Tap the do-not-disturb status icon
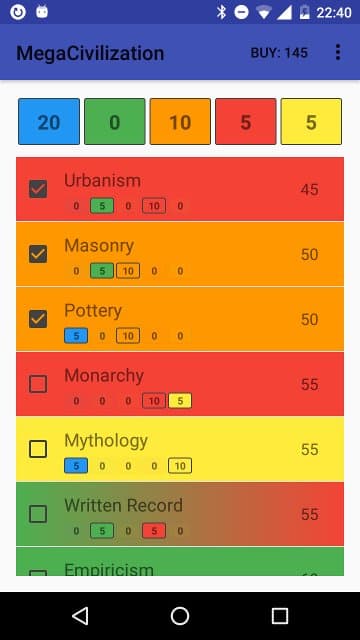 241,12
